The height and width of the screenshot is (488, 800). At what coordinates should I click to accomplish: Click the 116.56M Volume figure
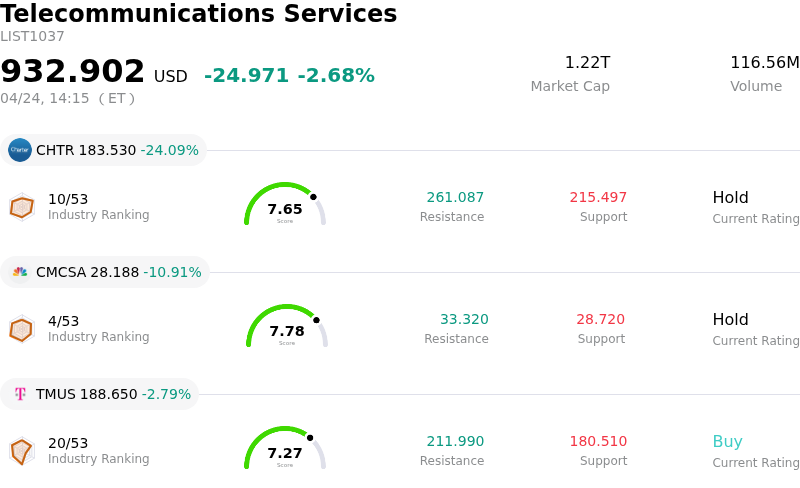764,63
